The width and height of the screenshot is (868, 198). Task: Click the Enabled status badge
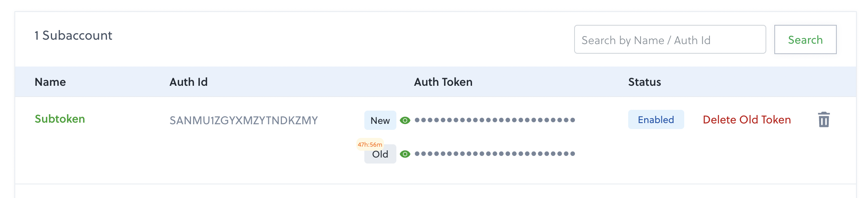(x=656, y=119)
